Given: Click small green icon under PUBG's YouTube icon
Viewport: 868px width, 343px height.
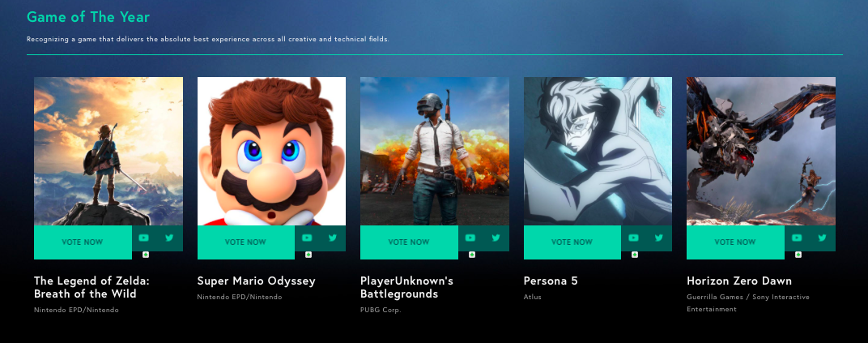Looking at the screenshot, I should tap(472, 255).
